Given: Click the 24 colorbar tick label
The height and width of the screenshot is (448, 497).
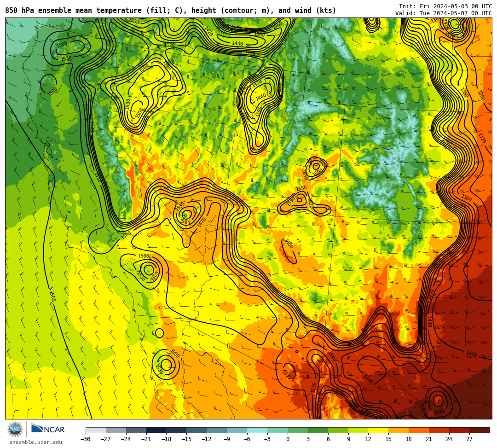Looking at the screenshot, I should click(449, 439).
